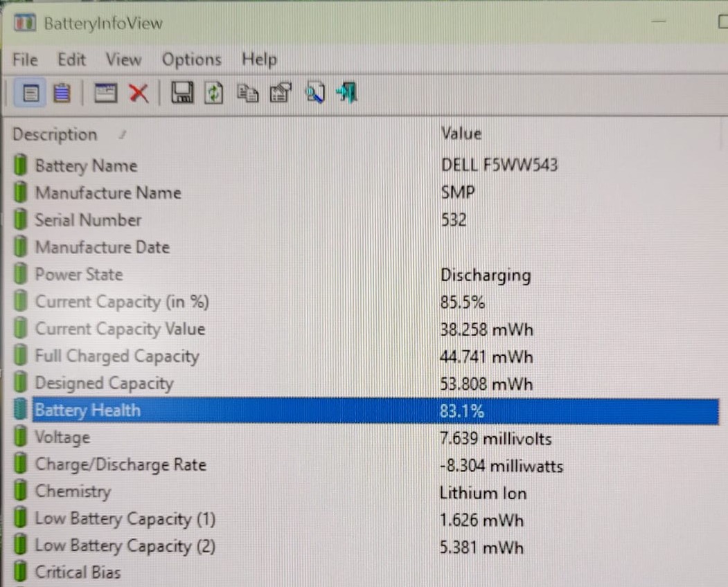Click the battery icon beside Full Charged Capacity

pos(20,355)
